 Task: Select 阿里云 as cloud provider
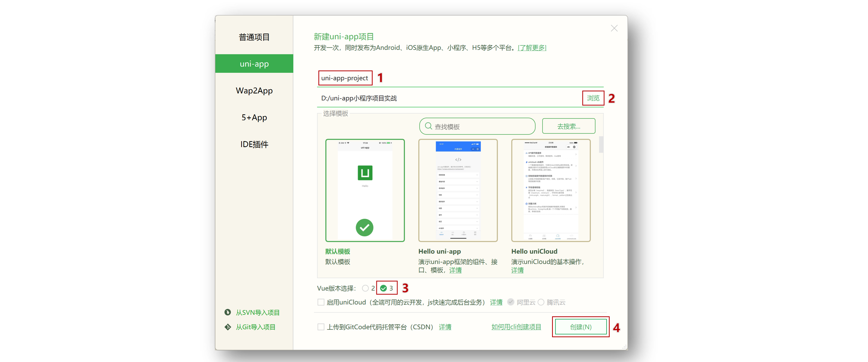coord(511,302)
